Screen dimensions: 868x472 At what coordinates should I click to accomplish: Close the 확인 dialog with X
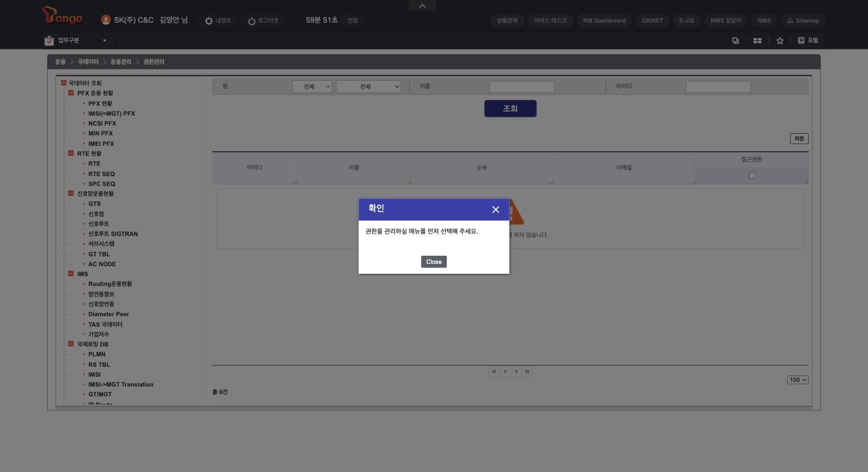(x=496, y=209)
